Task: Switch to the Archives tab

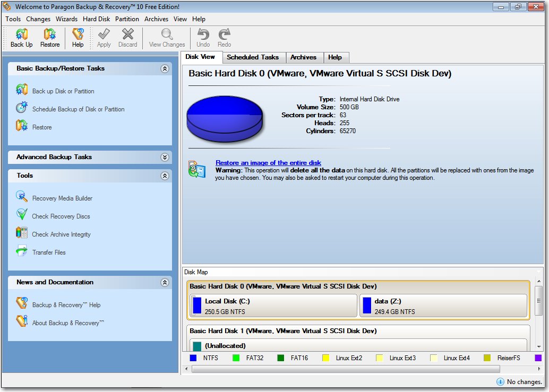Action: [x=303, y=57]
